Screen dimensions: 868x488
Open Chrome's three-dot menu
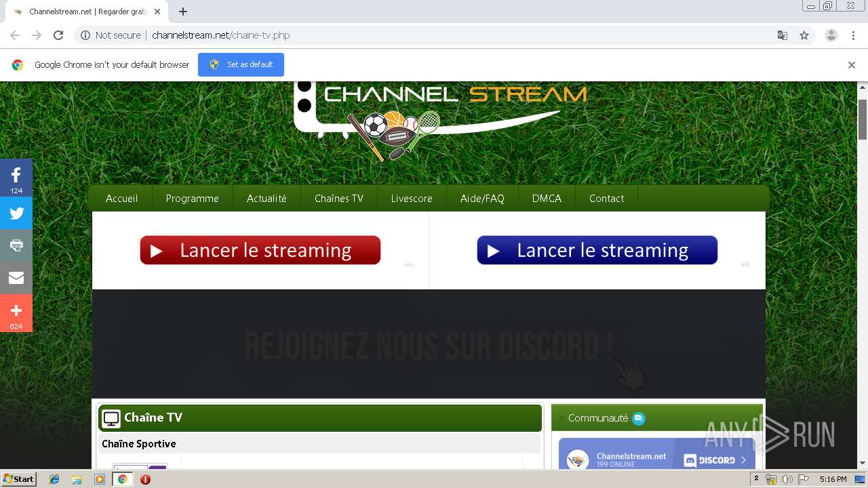tap(853, 35)
